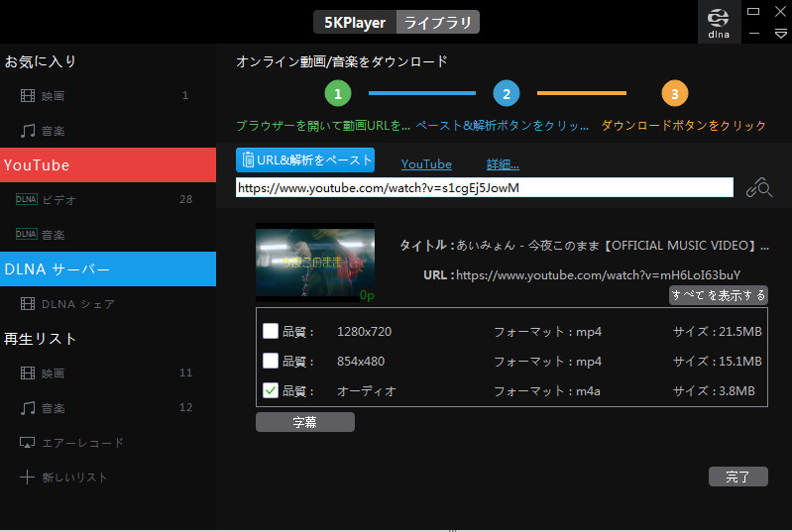Open the 映画 item under お気に入り
This screenshot has height=532, width=792.
56,96
